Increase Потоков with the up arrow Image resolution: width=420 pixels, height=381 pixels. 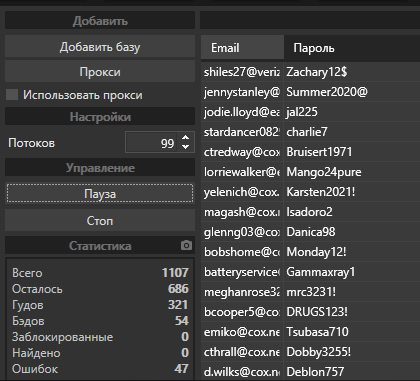pyautogui.click(x=186, y=138)
